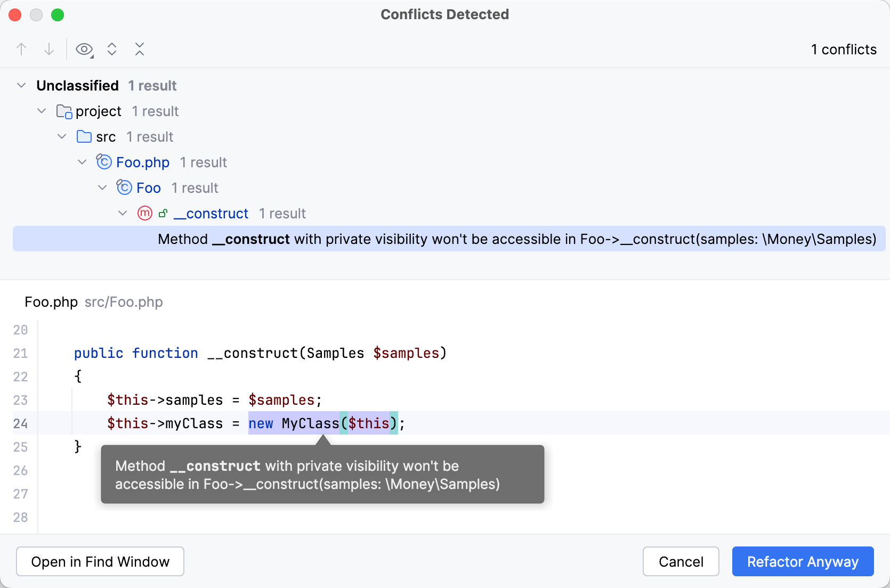Collapse the Unclassified results group
The width and height of the screenshot is (890, 588).
pos(21,85)
